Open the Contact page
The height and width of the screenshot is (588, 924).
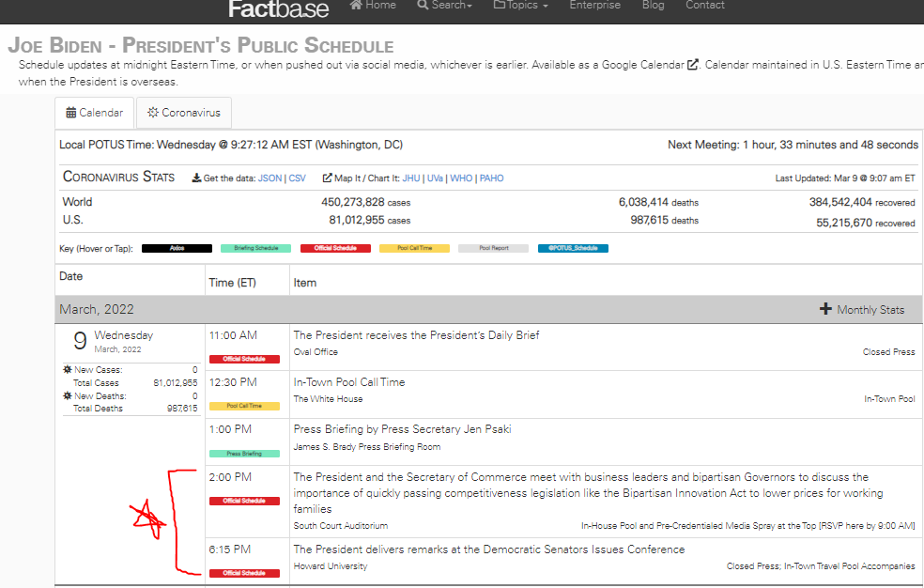click(705, 6)
